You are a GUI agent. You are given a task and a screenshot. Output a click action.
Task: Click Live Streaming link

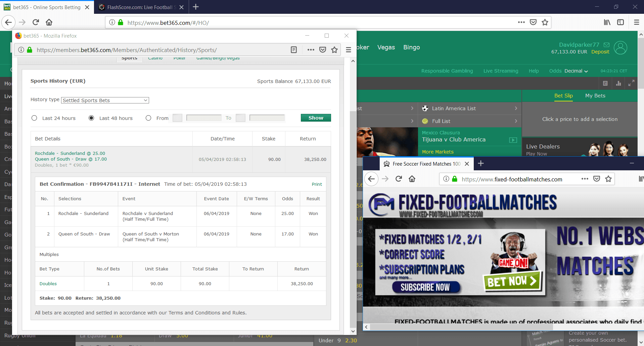point(501,71)
